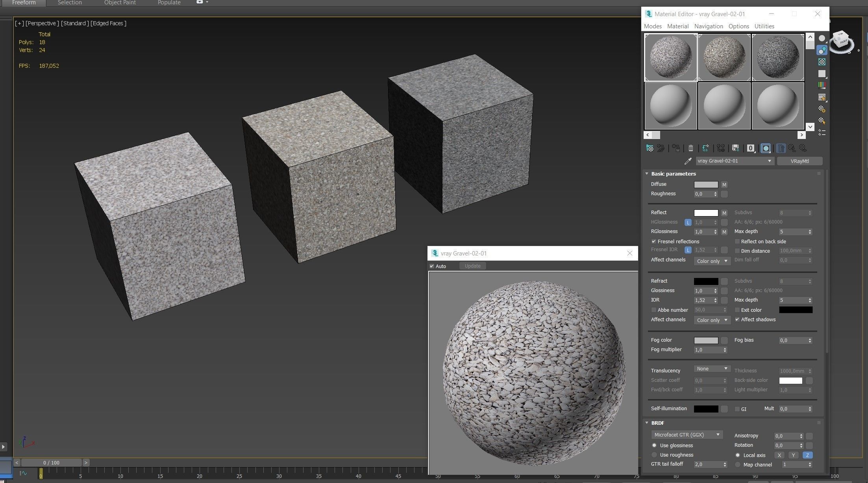Open the Utilities menu
The height and width of the screenshot is (483, 868).
(x=764, y=26)
